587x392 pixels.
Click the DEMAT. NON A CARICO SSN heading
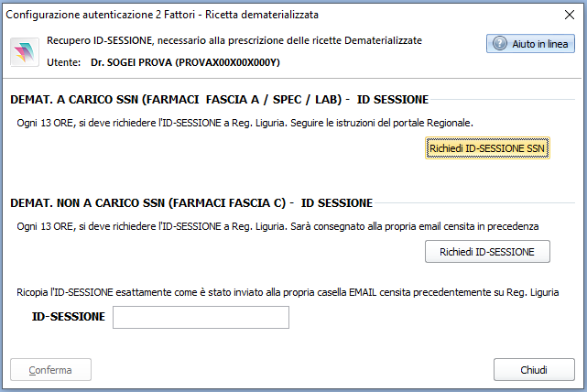point(190,202)
